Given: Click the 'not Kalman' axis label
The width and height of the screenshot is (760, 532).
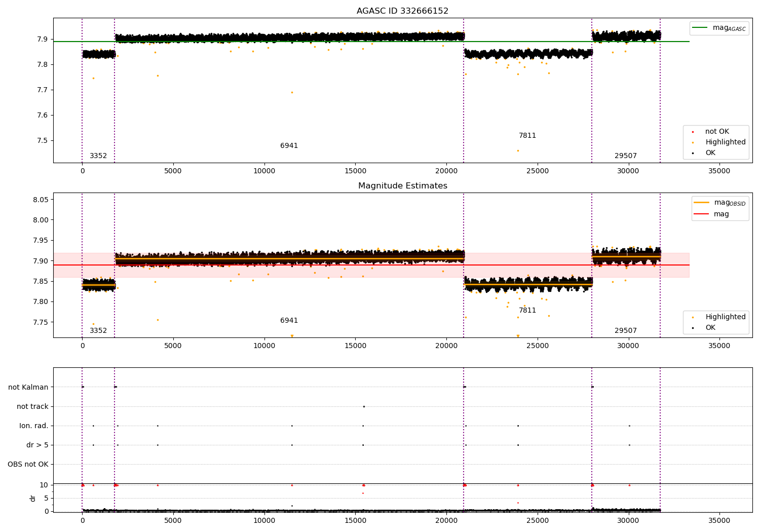Looking at the screenshot, I should (x=28, y=388).
